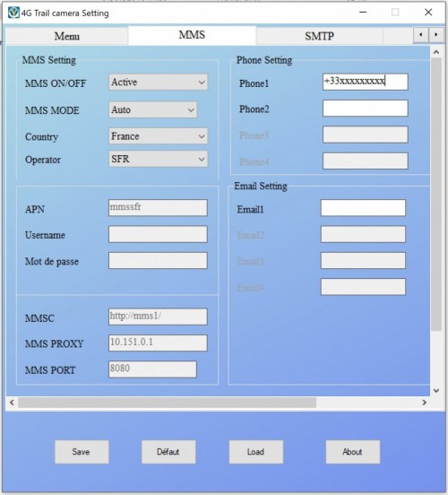
Task: Click the horizontal scrollbar right arrow
Action: (x=425, y=402)
